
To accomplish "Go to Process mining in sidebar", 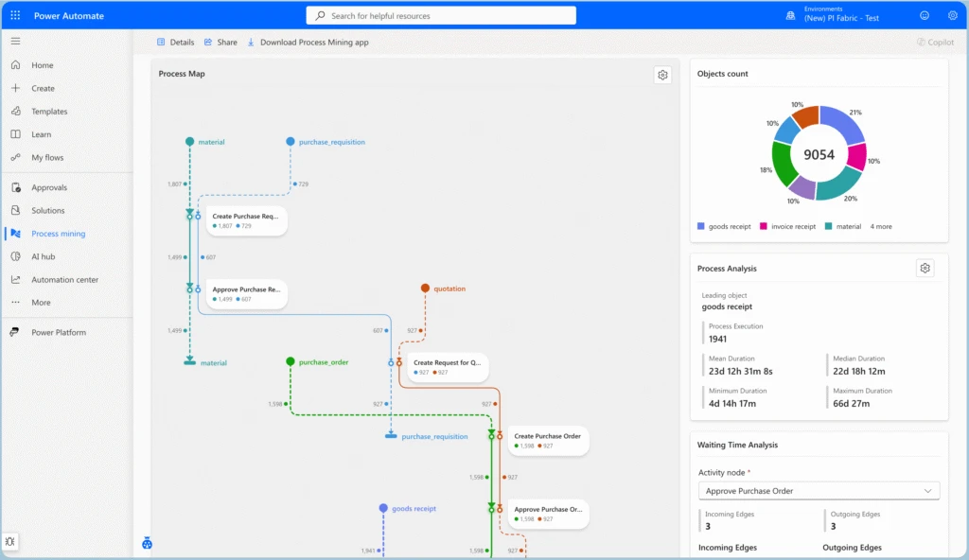I will 58,234.
